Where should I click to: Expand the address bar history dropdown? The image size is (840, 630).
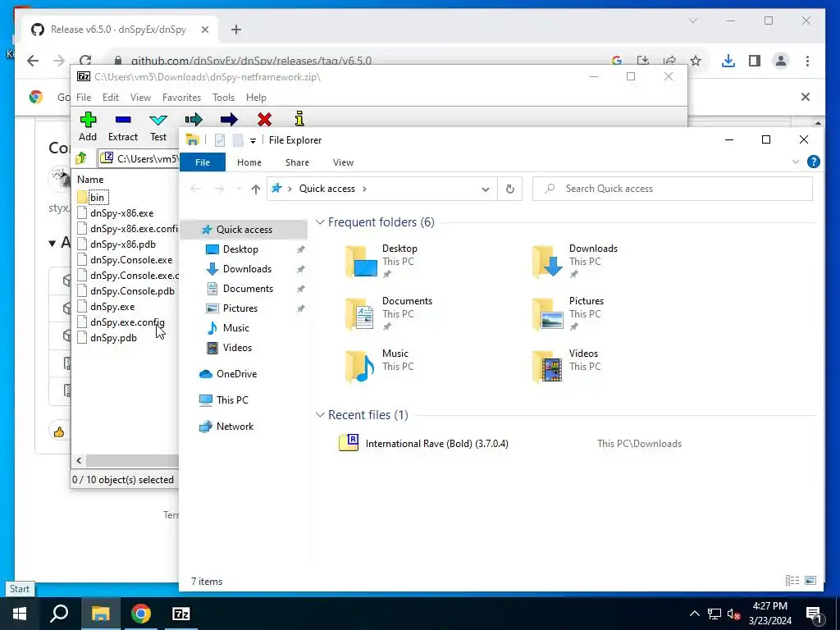486,189
